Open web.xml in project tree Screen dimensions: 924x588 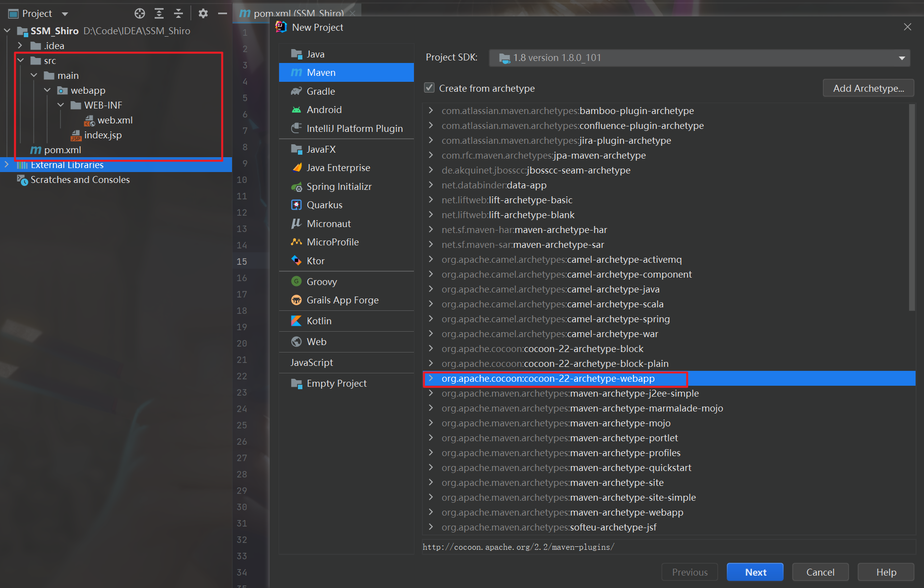coord(115,120)
